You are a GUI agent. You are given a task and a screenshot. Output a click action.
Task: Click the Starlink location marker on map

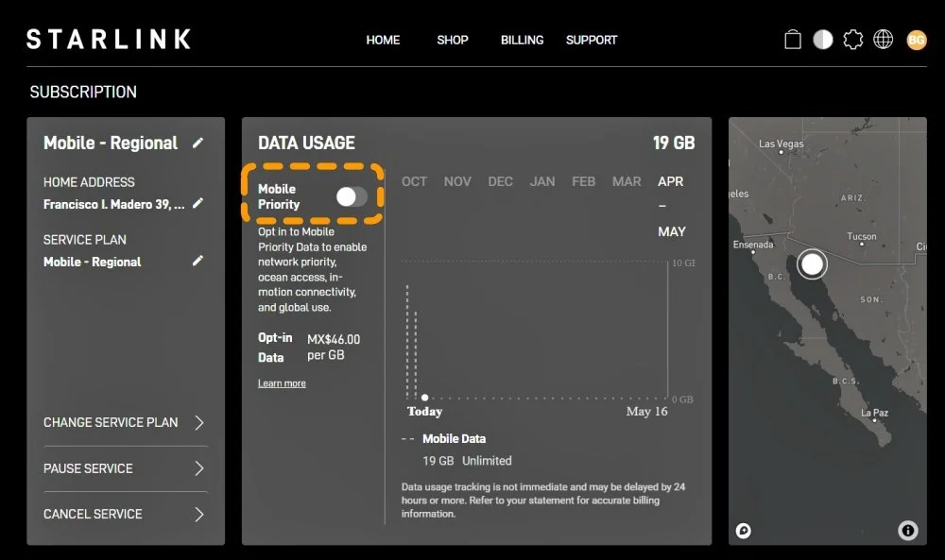812,263
